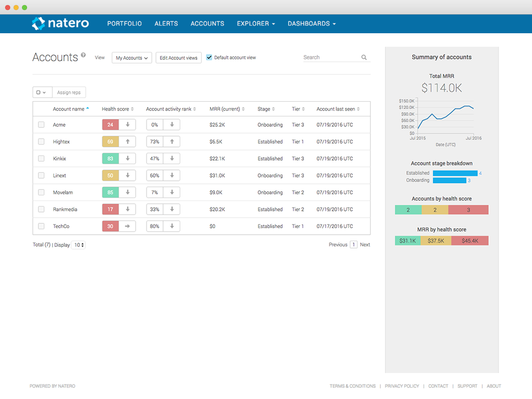Screen dimensions: 532x399
Task: Tick the Rankmedia account checkbox
Action: point(41,209)
